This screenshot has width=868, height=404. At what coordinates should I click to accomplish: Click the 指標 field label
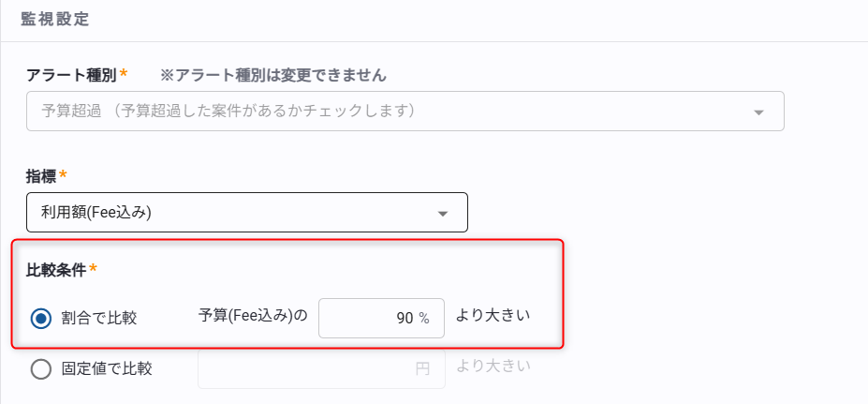coord(41,176)
